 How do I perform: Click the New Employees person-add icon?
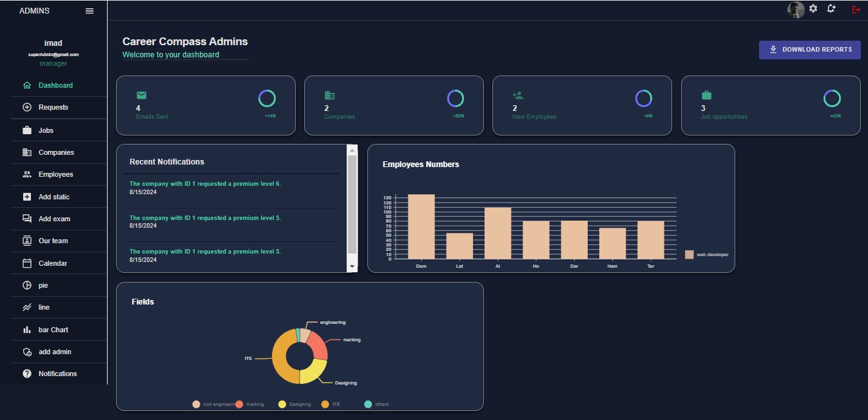pos(517,95)
